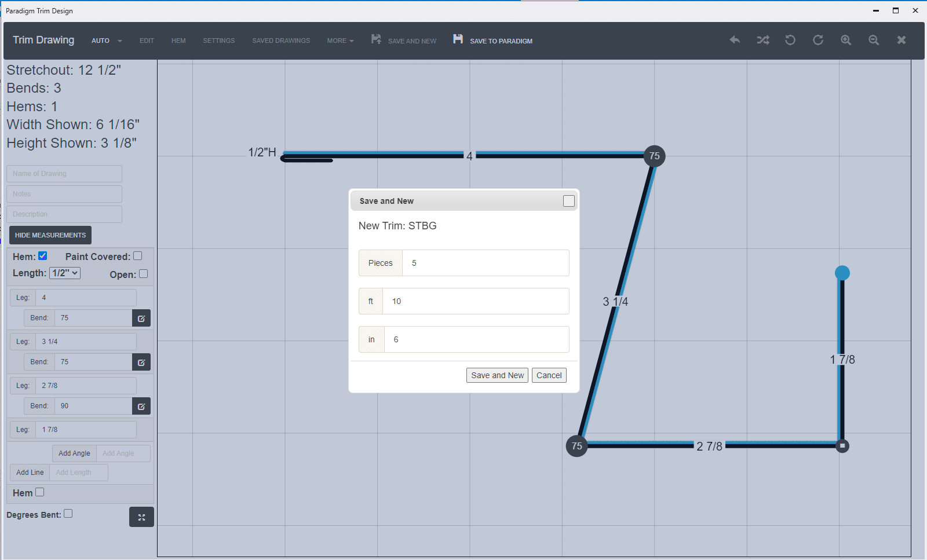927x560 pixels.
Task: Enable the Paint Covered checkbox
Action: pyautogui.click(x=137, y=255)
